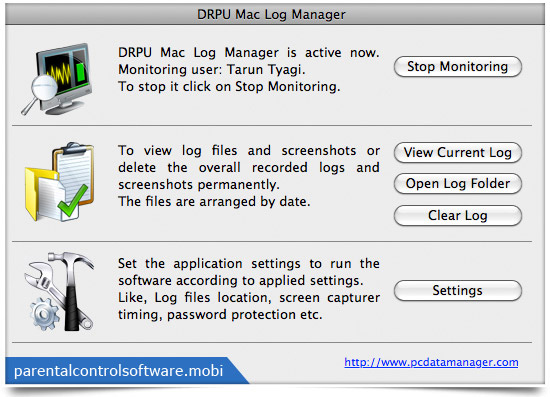Open the log folder via Open Log Folder
Screen dimensions: 550x397
[458, 183]
